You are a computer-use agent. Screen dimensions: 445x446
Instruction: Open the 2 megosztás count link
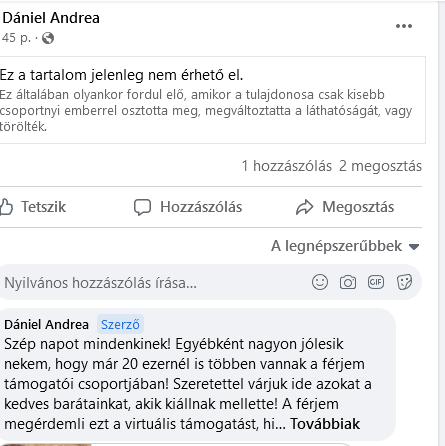tap(380, 166)
